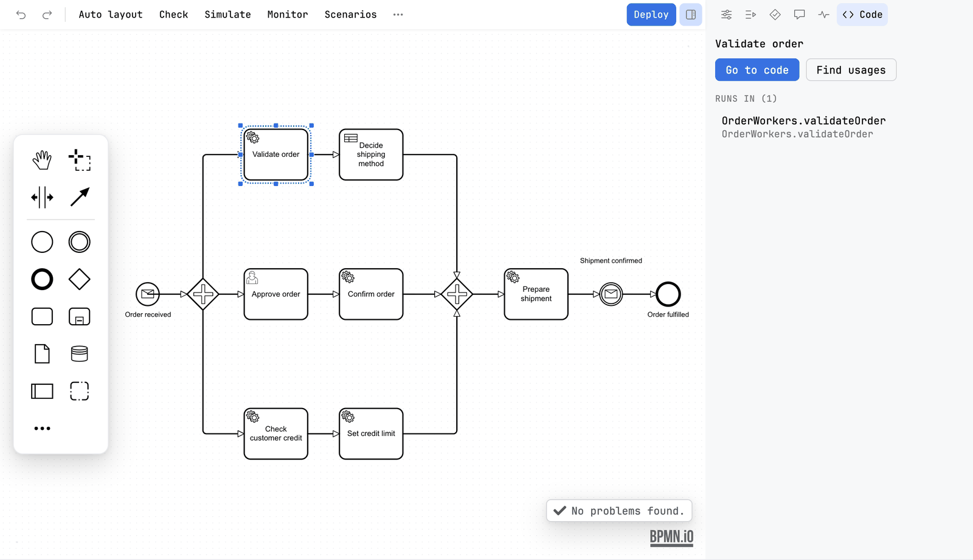Select the Order received start event
The width and height of the screenshot is (973, 560).
tap(148, 294)
